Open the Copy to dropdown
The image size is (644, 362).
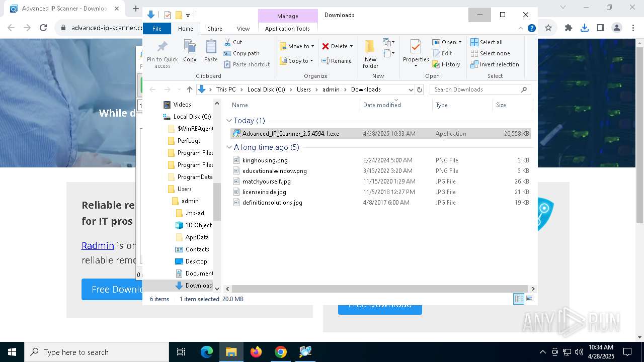click(297, 61)
